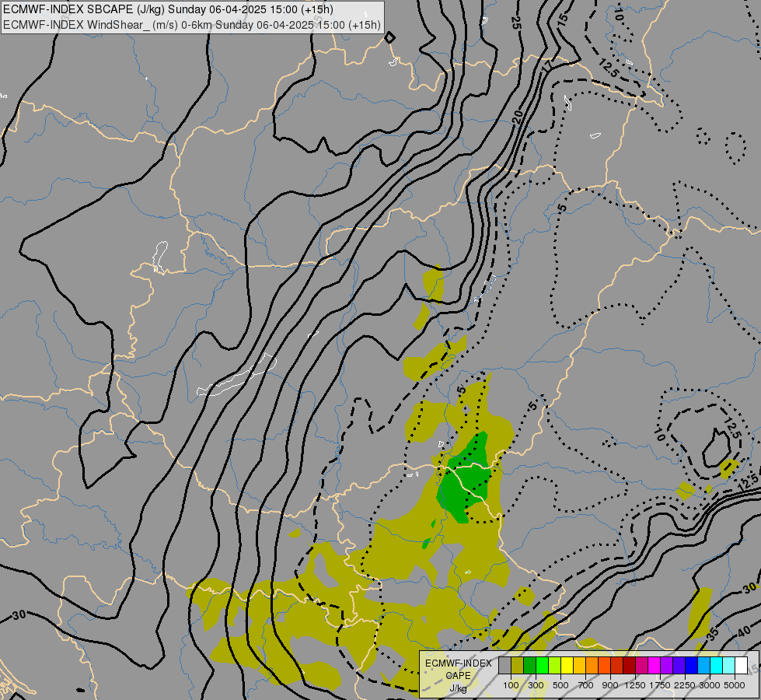Click the bright magenta legend swatch

click(x=655, y=665)
